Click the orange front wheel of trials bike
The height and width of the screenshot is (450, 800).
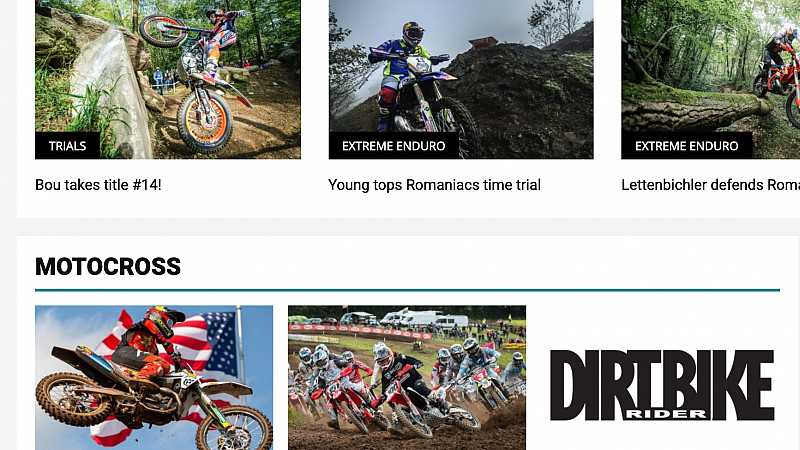(x=205, y=121)
